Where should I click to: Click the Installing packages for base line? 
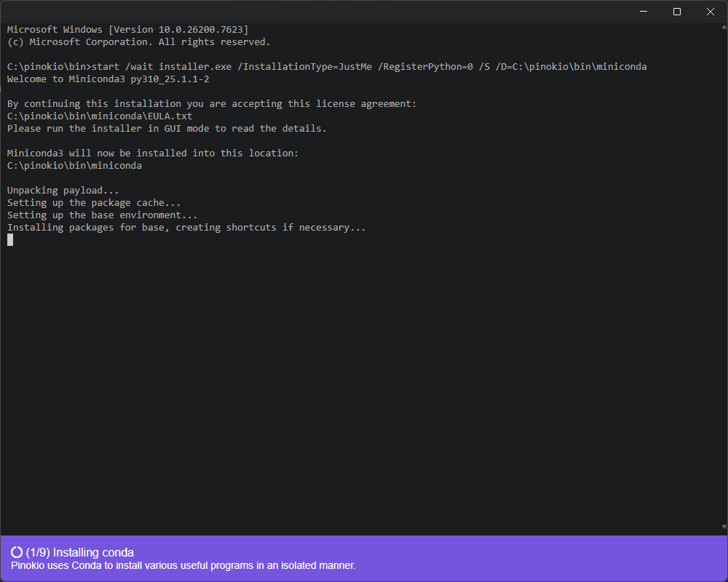pyautogui.click(x=186, y=227)
